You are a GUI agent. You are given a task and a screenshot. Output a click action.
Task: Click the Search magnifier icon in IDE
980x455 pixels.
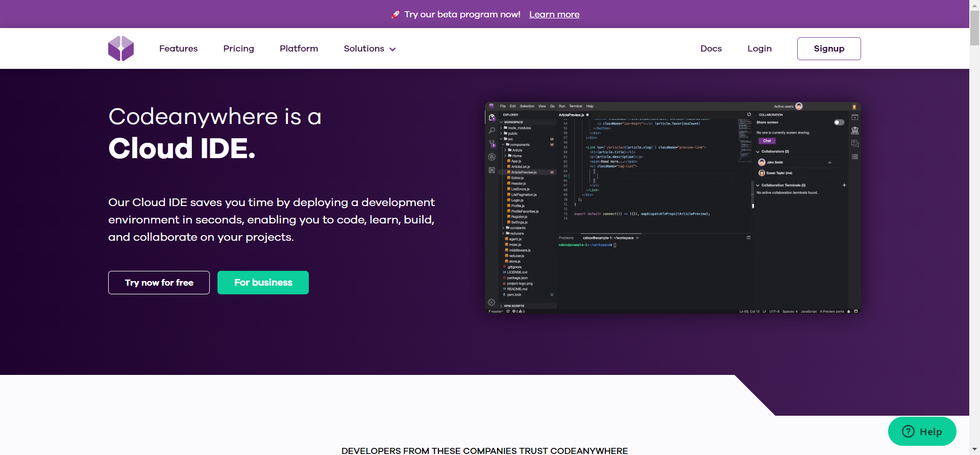[x=492, y=131]
